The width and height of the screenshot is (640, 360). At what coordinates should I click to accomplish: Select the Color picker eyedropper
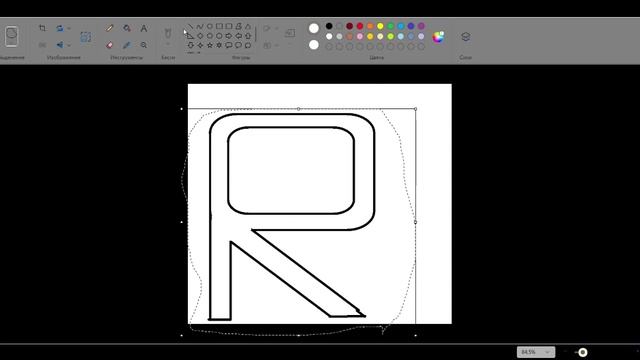point(127,45)
